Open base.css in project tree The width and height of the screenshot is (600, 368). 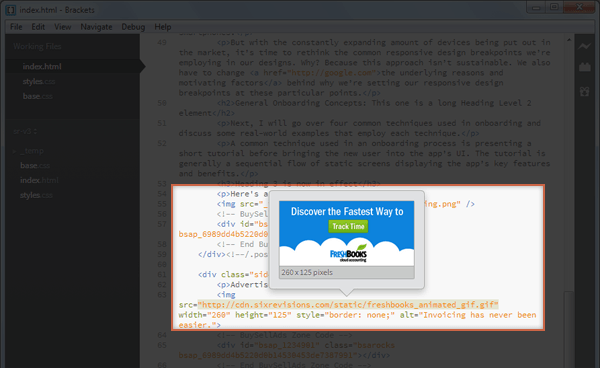pyautogui.click(x=35, y=166)
